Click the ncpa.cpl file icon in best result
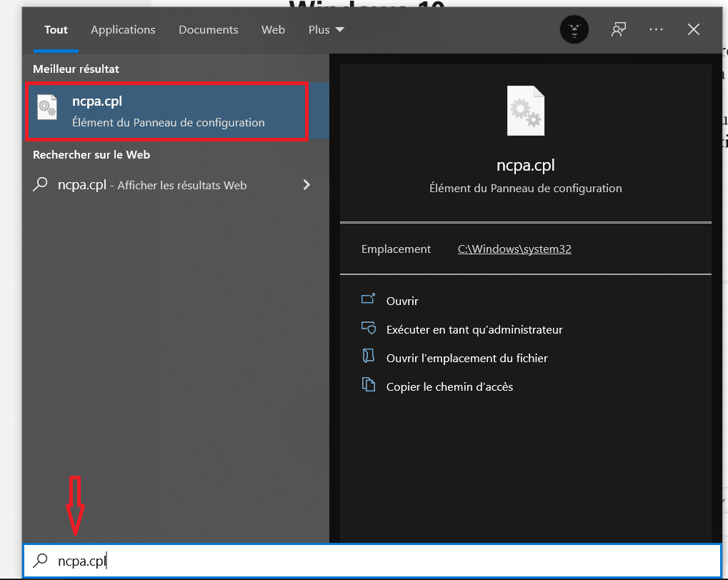 pos(47,107)
